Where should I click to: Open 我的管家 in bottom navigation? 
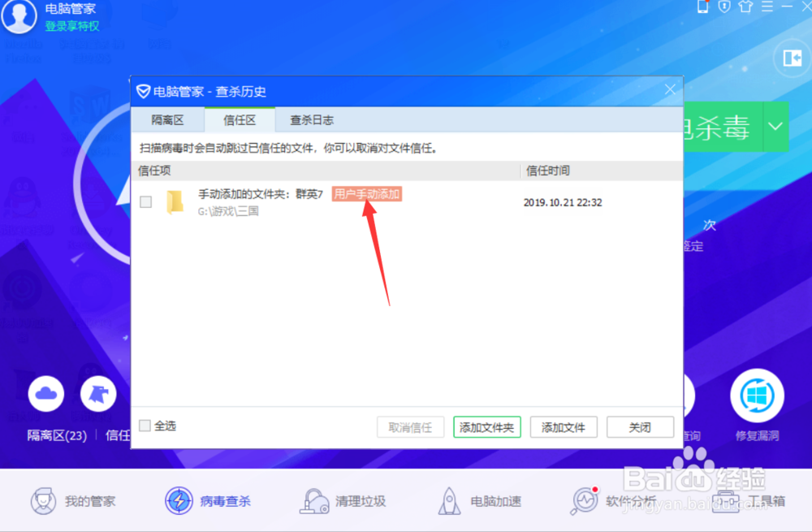point(72,501)
